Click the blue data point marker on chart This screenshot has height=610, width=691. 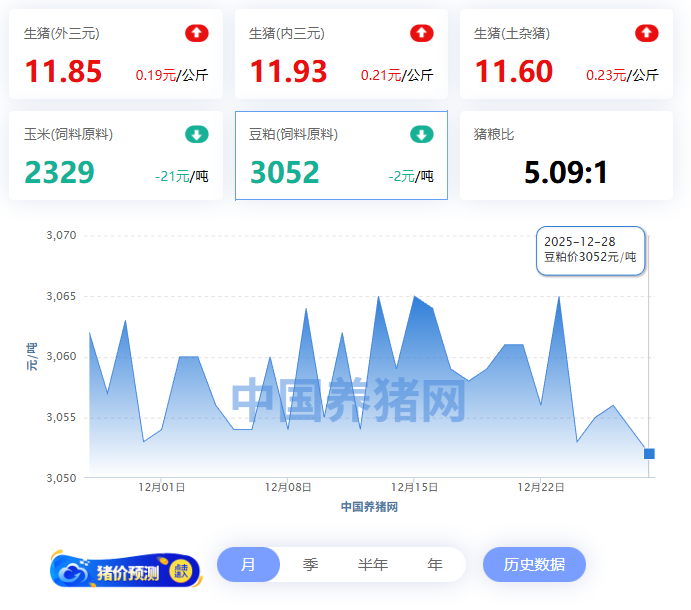pyautogui.click(x=649, y=454)
